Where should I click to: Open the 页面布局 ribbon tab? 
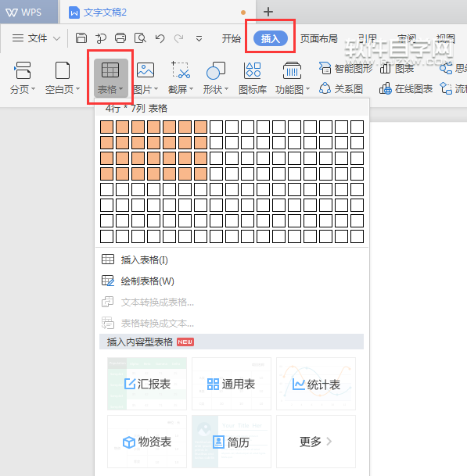[x=318, y=38]
